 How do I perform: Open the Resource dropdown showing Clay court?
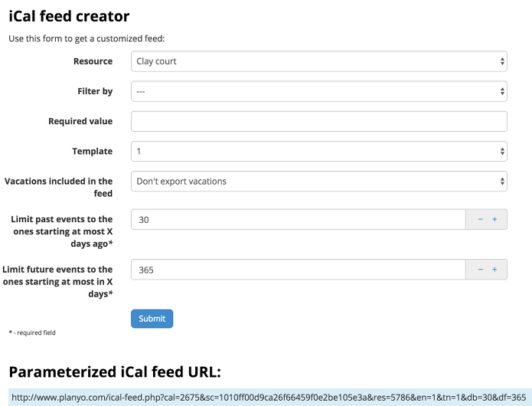[x=318, y=61]
